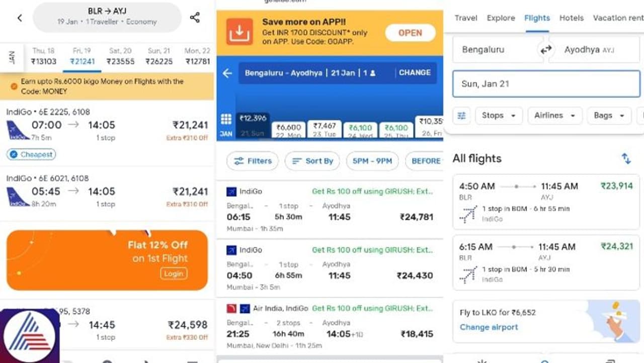Toggle the Cheapest tag on first IndiGo flight

[31, 154]
